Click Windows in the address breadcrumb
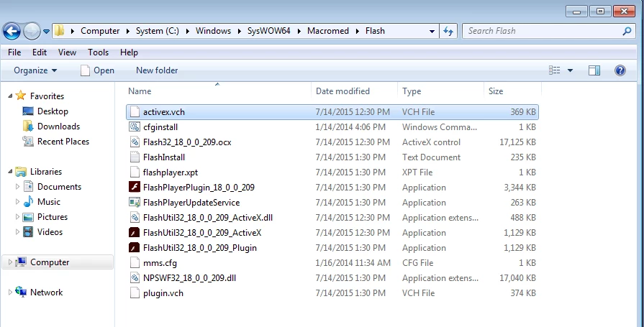 (213, 31)
